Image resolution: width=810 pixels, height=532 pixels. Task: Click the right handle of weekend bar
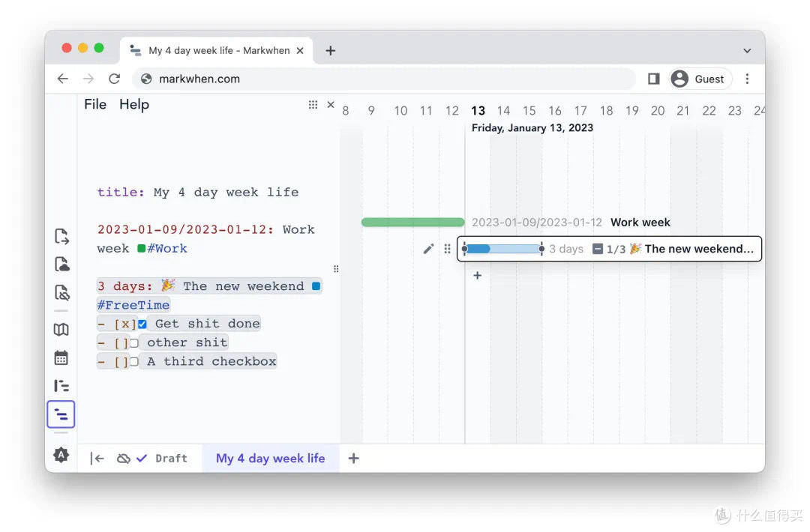[x=541, y=250]
